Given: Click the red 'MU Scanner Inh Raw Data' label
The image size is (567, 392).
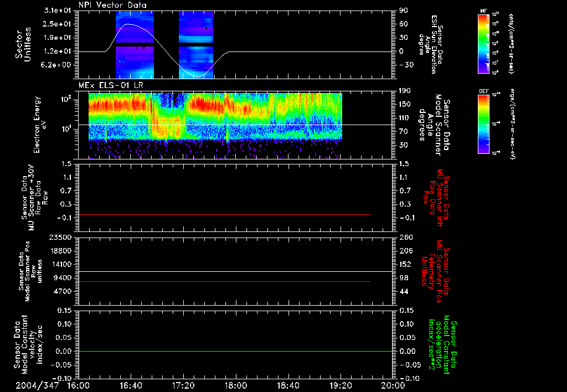Looking at the screenshot, I should point(436,198).
